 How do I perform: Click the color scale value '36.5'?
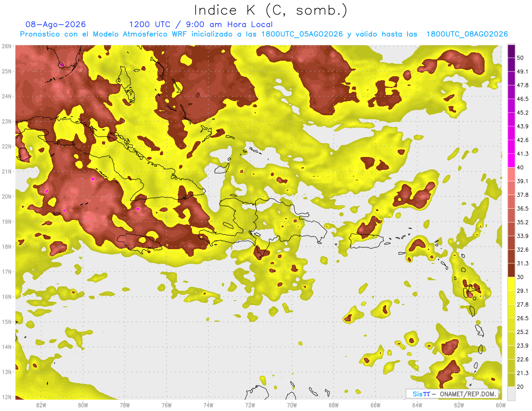(x=523, y=208)
